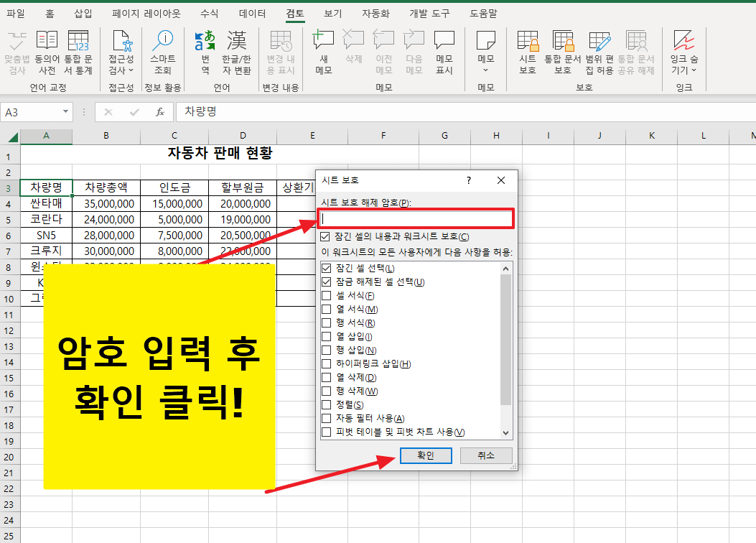The height and width of the screenshot is (543, 756).
Task: Click the 취소 button to cancel
Action: pyautogui.click(x=485, y=455)
